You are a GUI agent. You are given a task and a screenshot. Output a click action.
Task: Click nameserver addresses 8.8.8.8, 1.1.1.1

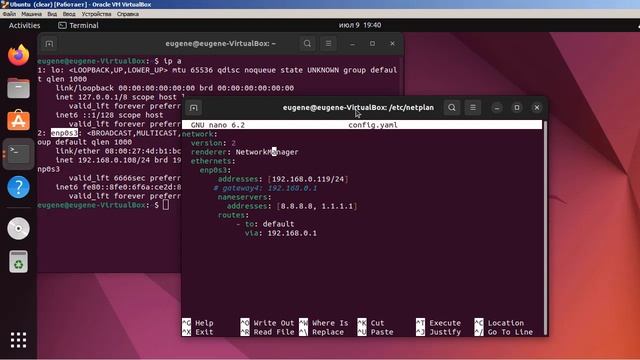pos(317,206)
